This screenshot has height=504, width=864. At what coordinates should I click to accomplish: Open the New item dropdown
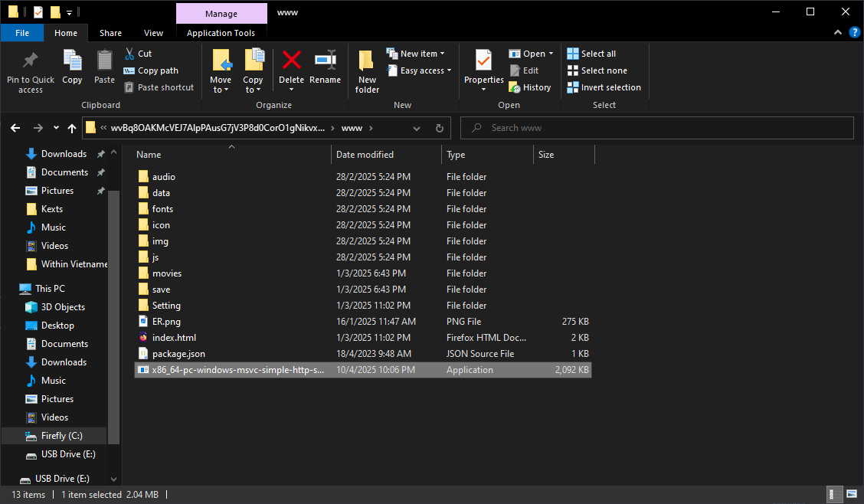[x=416, y=54]
